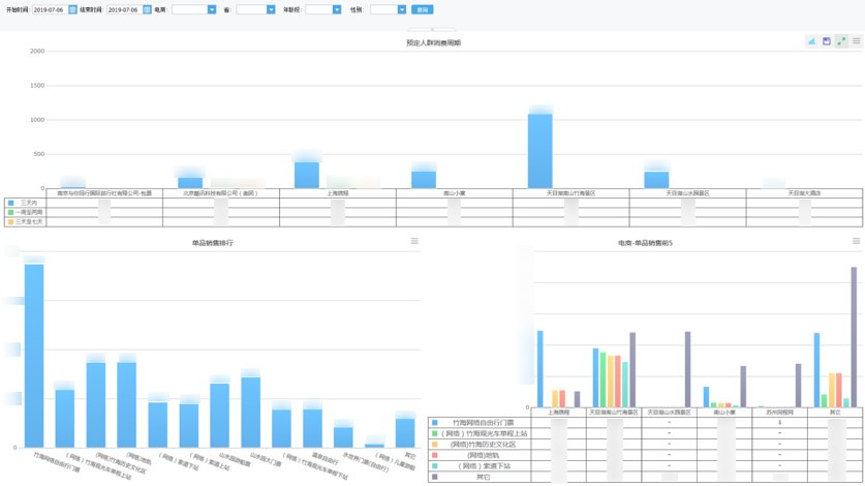Click the blue 查询 query button
Viewport: 865px width, 486px height.
tap(422, 9)
